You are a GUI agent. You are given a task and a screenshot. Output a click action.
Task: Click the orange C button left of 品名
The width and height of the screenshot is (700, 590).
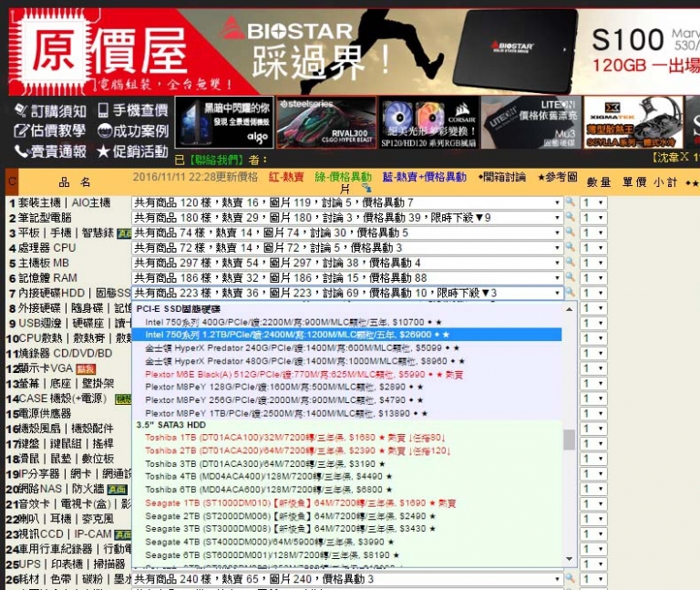(12, 181)
